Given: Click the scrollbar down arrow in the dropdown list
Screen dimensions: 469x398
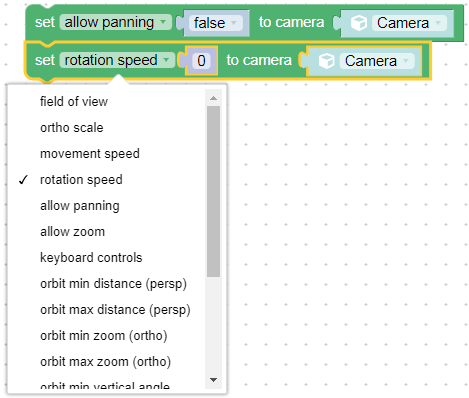Looking at the screenshot, I should coord(213,380).
